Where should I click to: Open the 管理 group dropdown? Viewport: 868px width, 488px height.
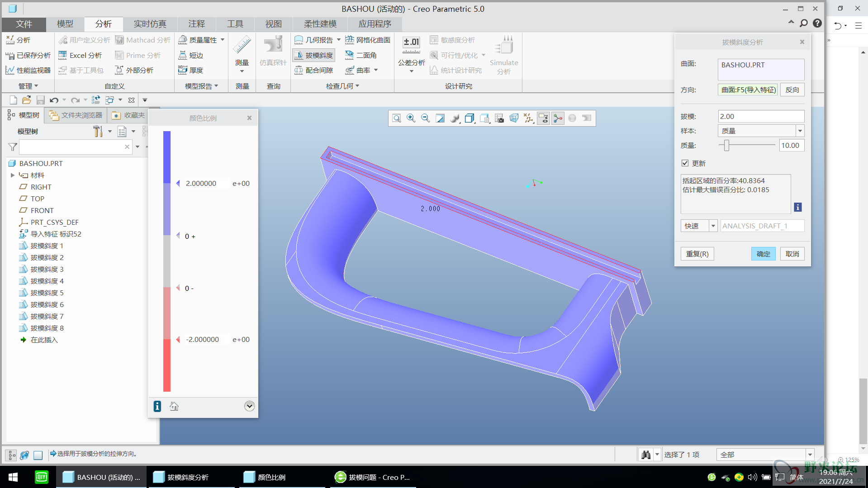tap(28, 86)
